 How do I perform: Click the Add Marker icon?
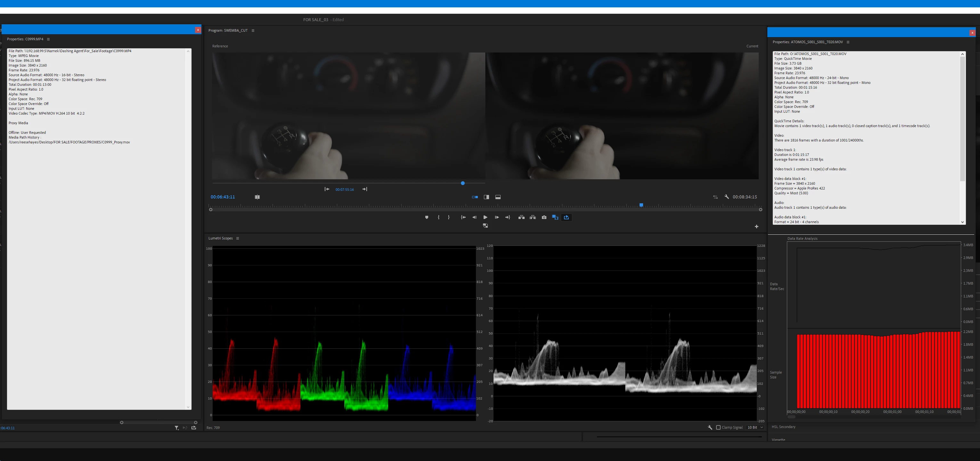coord(427,217)
